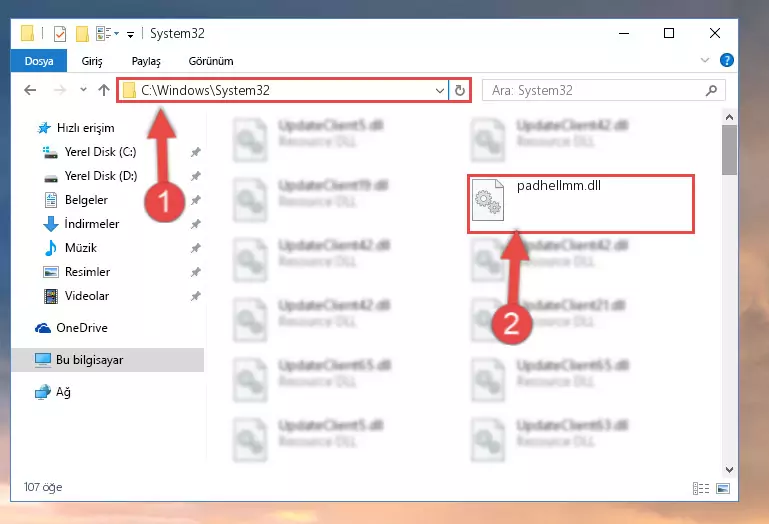This screenshot has height=524, width=769.
Task: Click pin icon next to Videolar
Action: (x=196, y=296)
